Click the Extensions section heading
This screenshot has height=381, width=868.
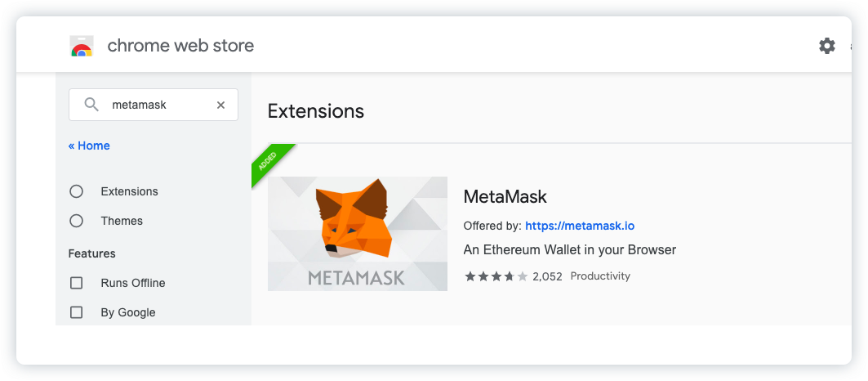(x=315, y=111)
